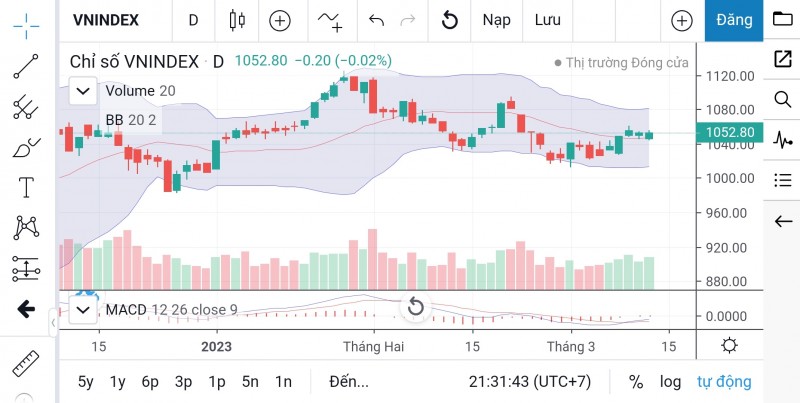The height and width of the screenshot is (403, 800).
Task: Collapse the MACD indicator pane legend
Action: point(83,310)
